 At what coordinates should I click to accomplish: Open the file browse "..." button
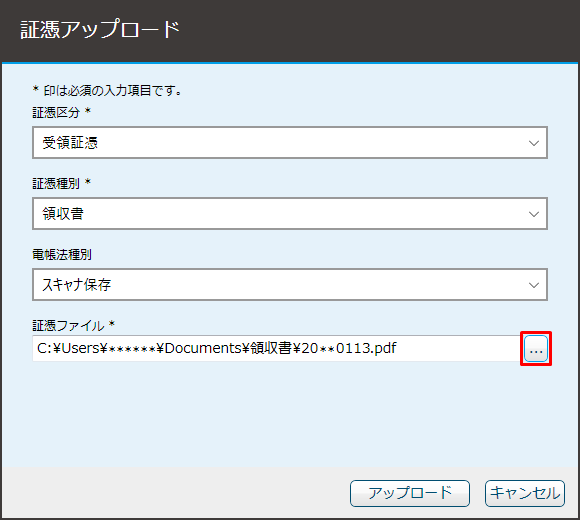(536, 348)
